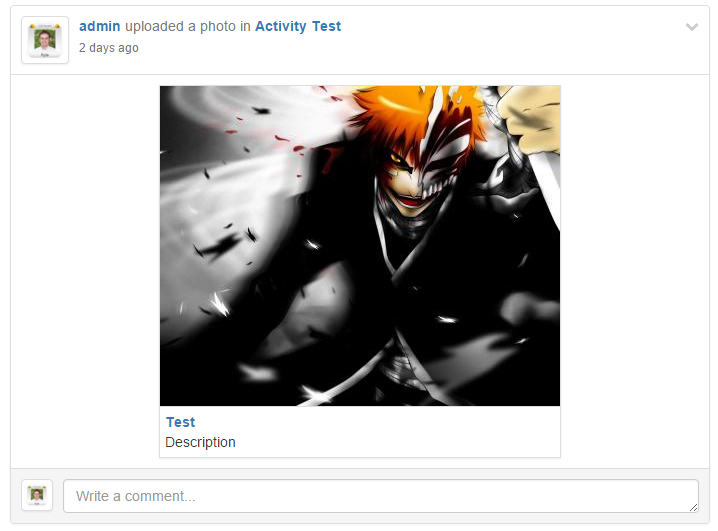This screenshot has width=718, height=531.
Task: Click the 2 days ago timestamp
Action: click(x=109, y=48)
